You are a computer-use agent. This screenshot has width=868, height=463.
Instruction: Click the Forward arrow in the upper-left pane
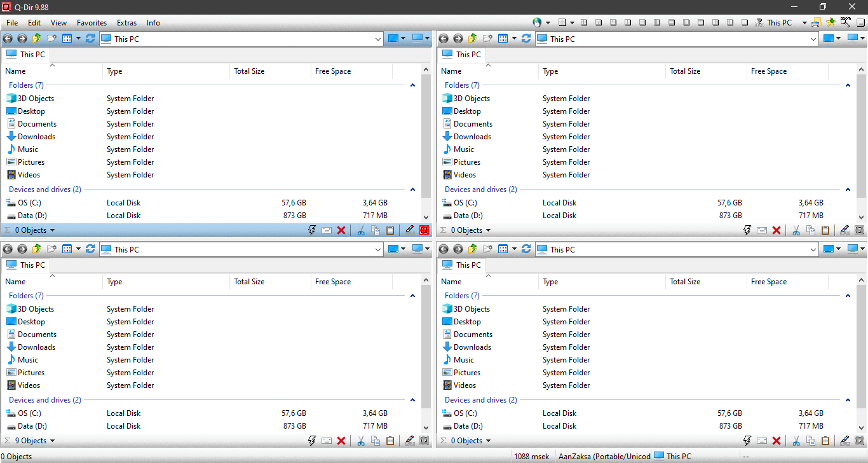click(x=22, y=39)
